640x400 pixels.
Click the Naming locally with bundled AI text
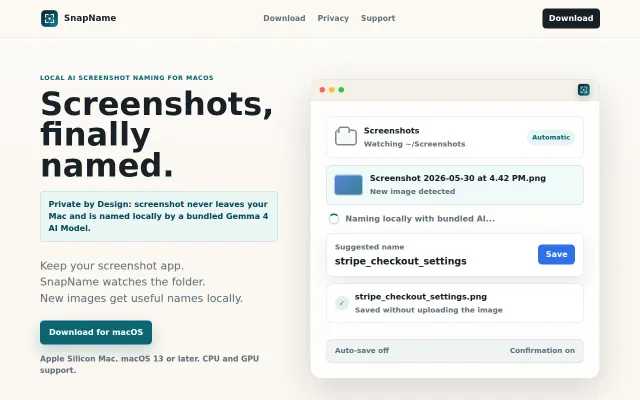pyautogui.click(x=420, y=219)
